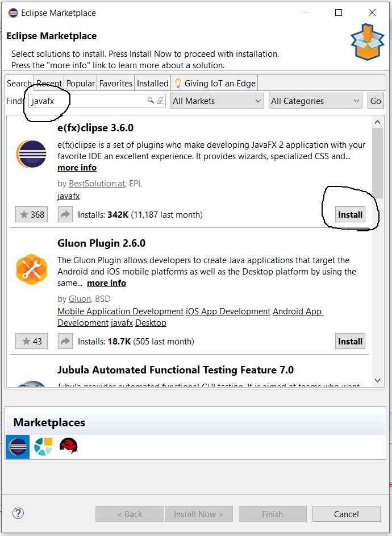Click the Mobile Application Development tag
This screenshot has height=536, width=392.
tap(120, 311)
